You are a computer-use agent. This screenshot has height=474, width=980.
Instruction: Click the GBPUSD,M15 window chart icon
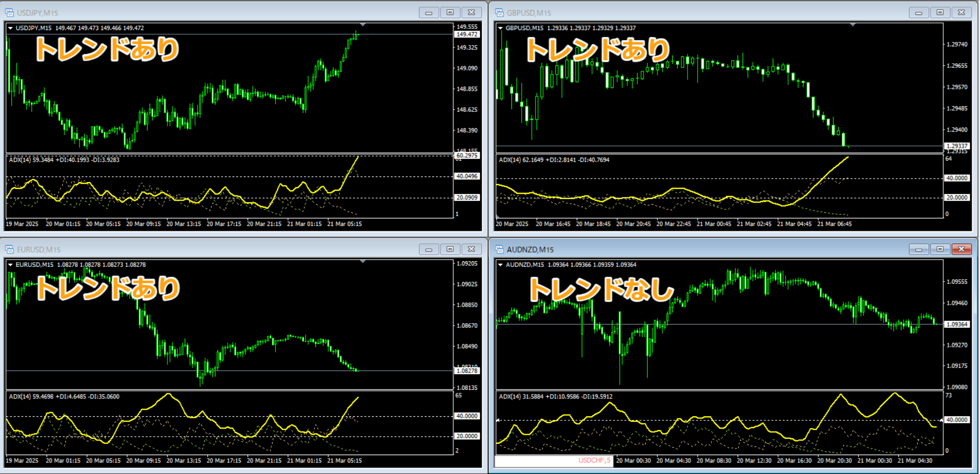click(499, 13)
